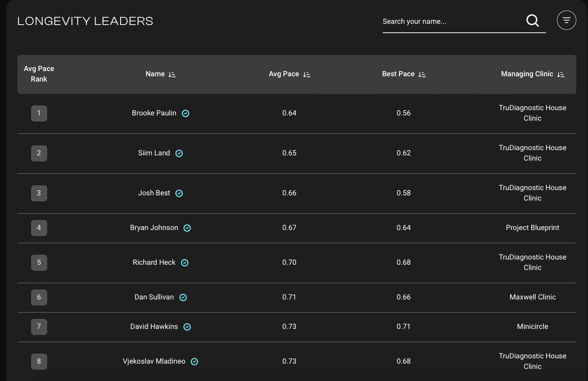
Task: Select rank 4 badge
Action: [x=39, y=228]
